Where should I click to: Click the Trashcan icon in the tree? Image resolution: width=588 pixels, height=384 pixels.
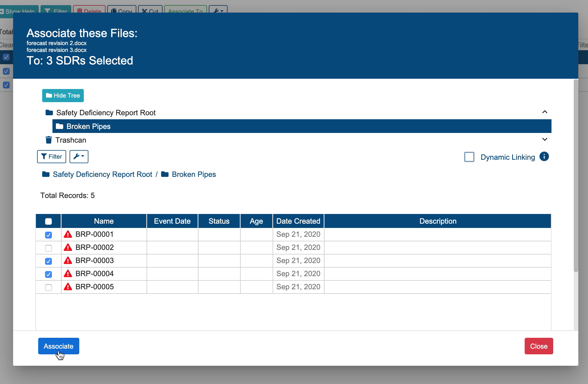pyautogui.click(x=49, y=140)
